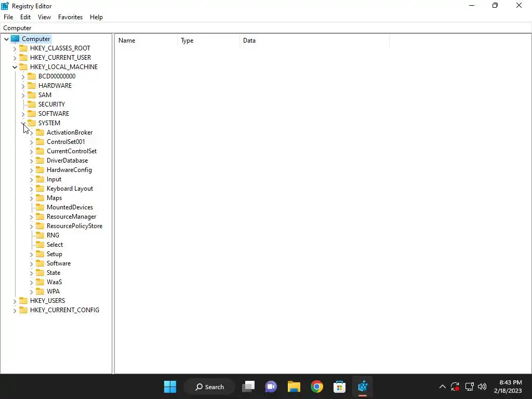Click the Registry Editor taskbar icon
Image resolution: width=532 pixels, height=399 pixels.
[x=362, y=387]
